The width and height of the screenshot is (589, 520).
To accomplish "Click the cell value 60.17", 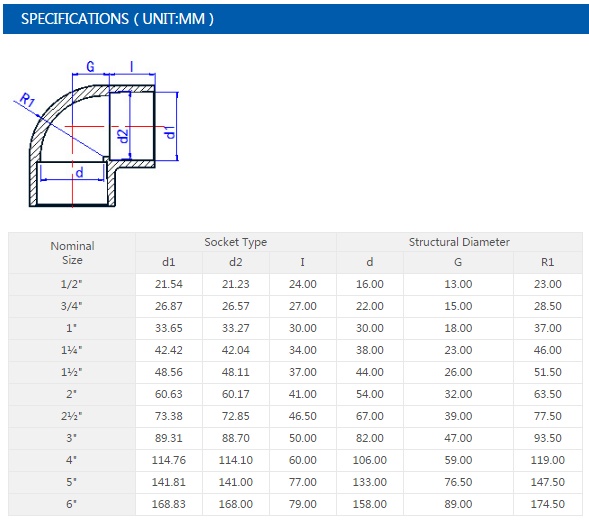I will (236, 394).
